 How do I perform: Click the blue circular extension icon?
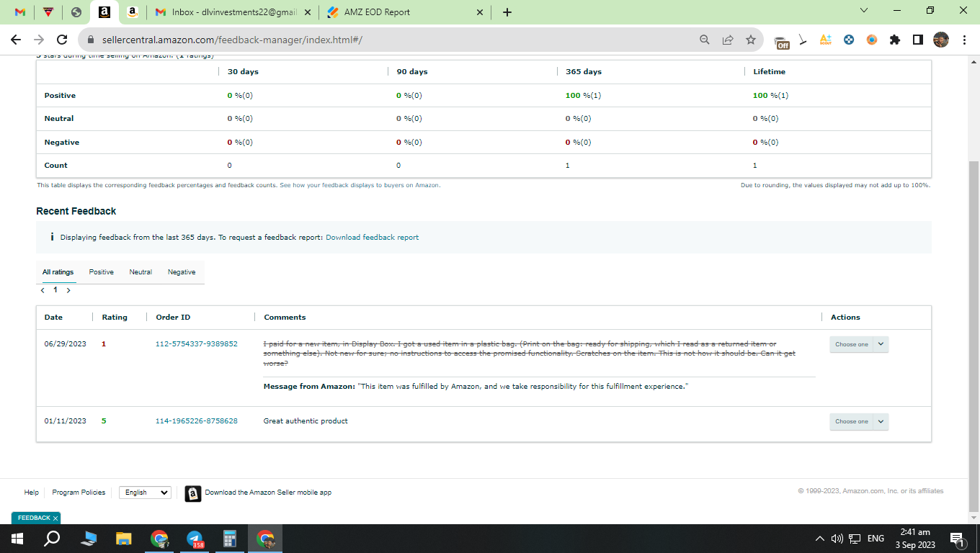(849, 40)
